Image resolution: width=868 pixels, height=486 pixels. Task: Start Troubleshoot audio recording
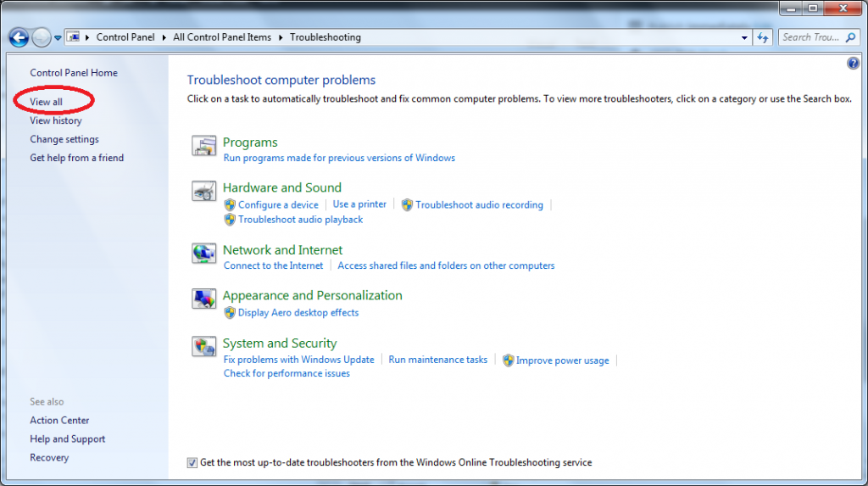pos(480,205)
